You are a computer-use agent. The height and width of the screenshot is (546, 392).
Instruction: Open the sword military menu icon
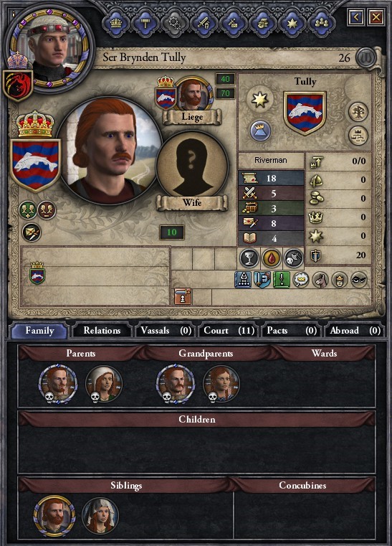point(204,24)
